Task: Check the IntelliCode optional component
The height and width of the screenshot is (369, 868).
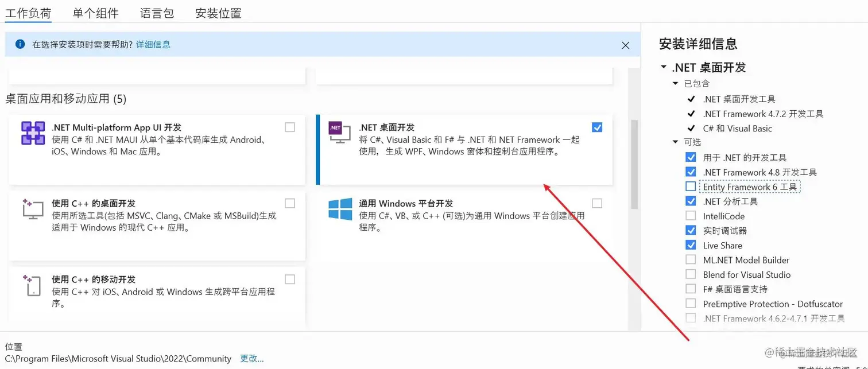Action: (x=691, y=216)
